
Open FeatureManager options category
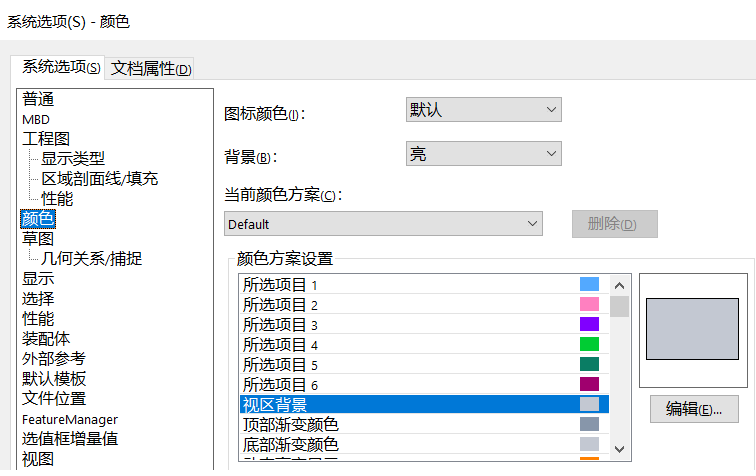coord(70,419)
